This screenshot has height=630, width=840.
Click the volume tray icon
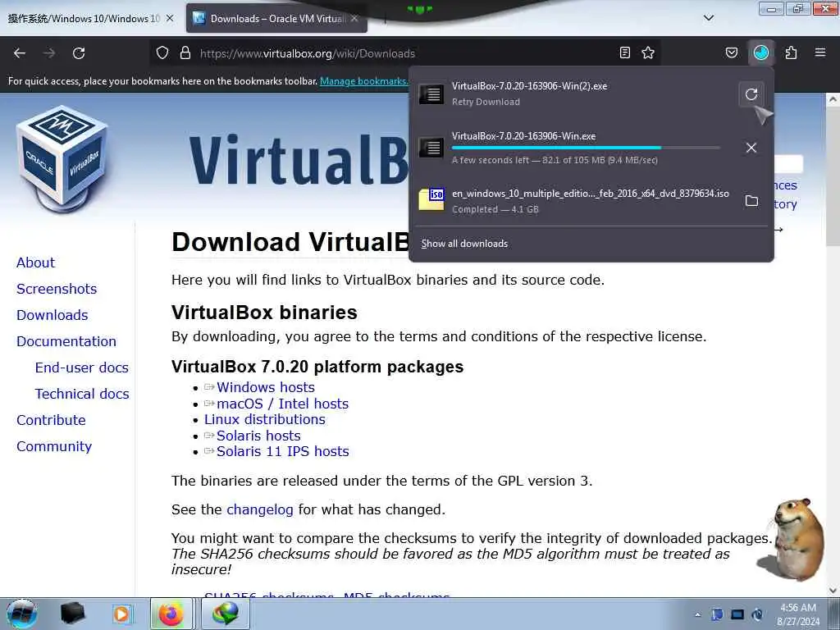757,614
